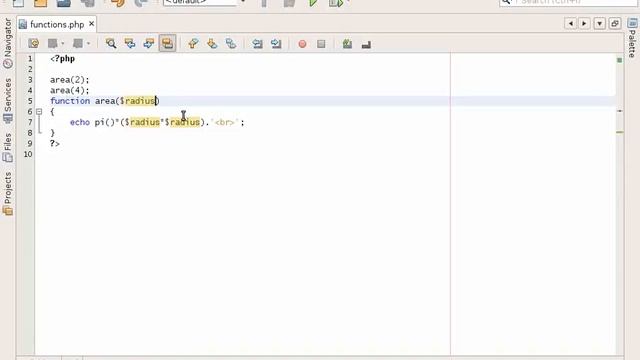Click the '<br>' string on line 7
Screen dimensions: 640x360
[224, 122]
